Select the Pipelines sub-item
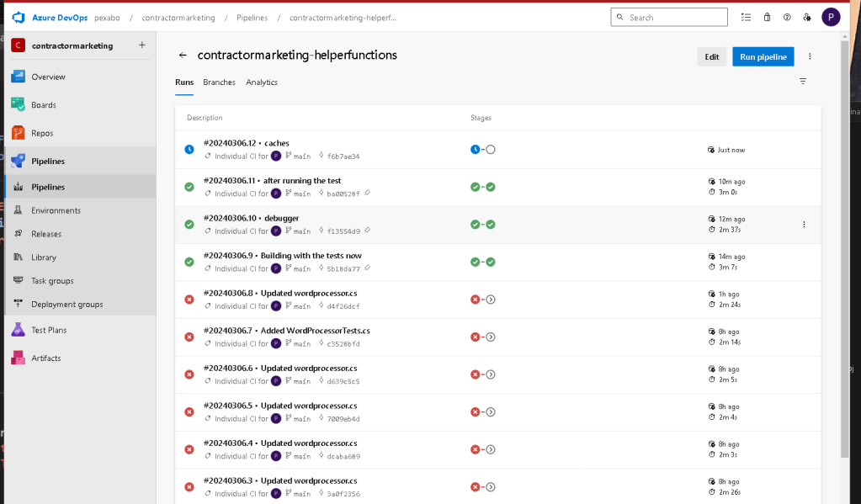 (80, 187)
